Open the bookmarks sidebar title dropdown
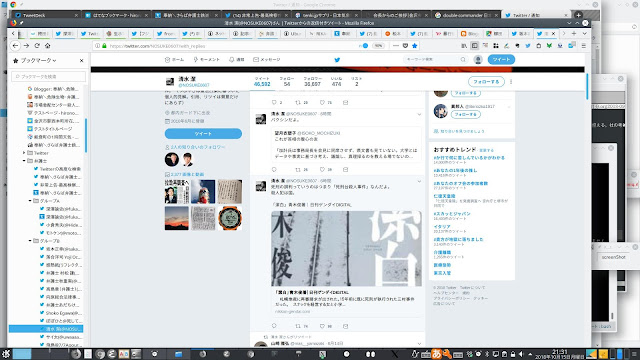Screen dimensions: 640x360 [38, 60]
